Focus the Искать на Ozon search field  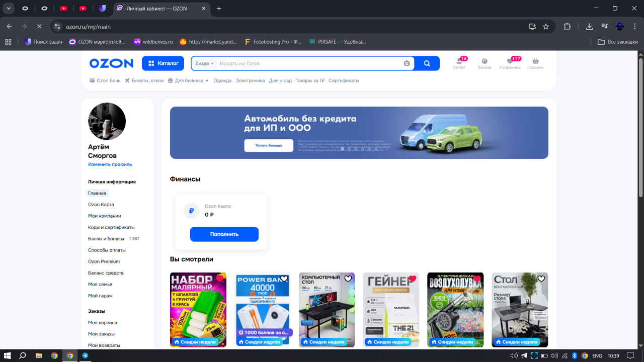tap(309, 63)
